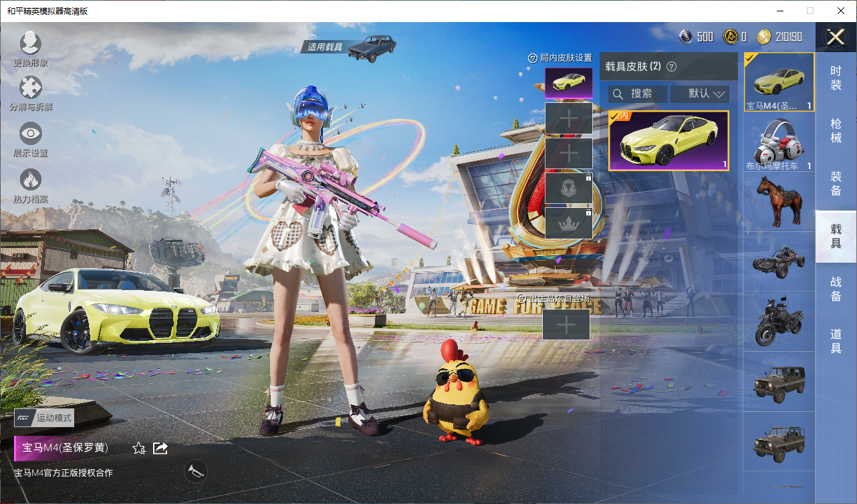Image resolution: width=857 pixels, height=504 pixels.
Task: Switch to the 道具 tab
Action: (x=836, y=342)
